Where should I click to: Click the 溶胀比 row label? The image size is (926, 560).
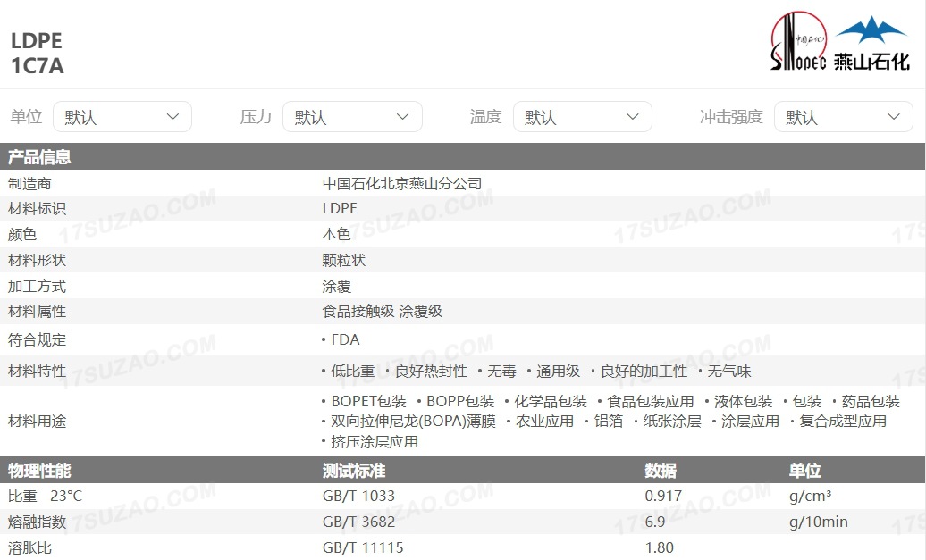tap(29, 547)
